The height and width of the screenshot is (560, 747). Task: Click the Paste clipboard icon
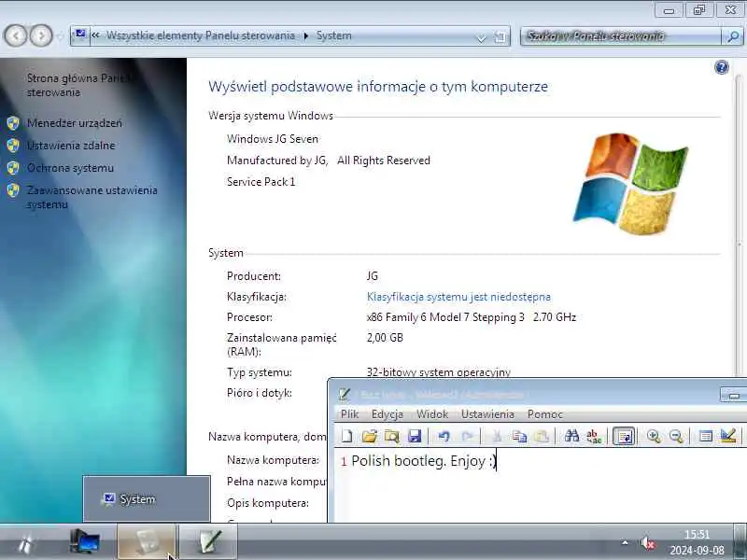coord(542,436)
